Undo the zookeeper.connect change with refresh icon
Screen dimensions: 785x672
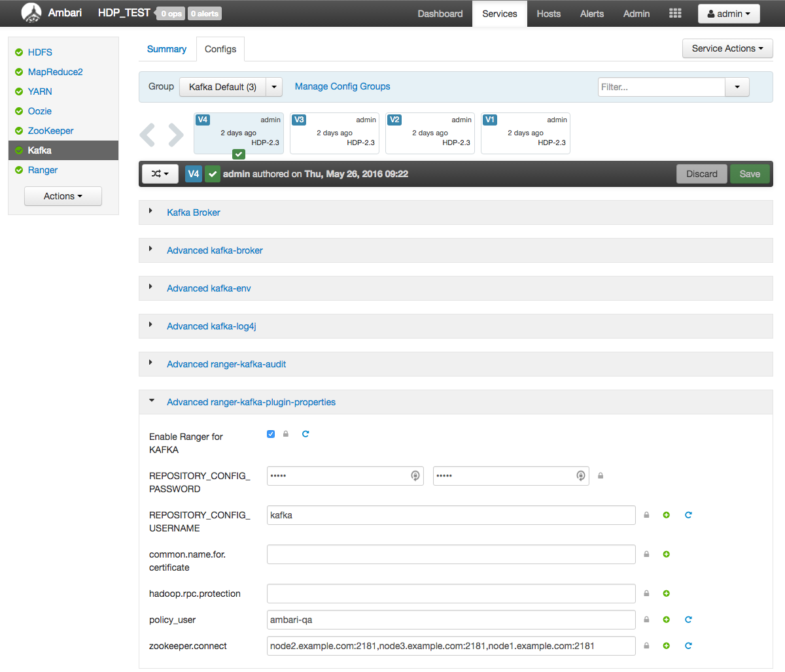tap(688, 645)
